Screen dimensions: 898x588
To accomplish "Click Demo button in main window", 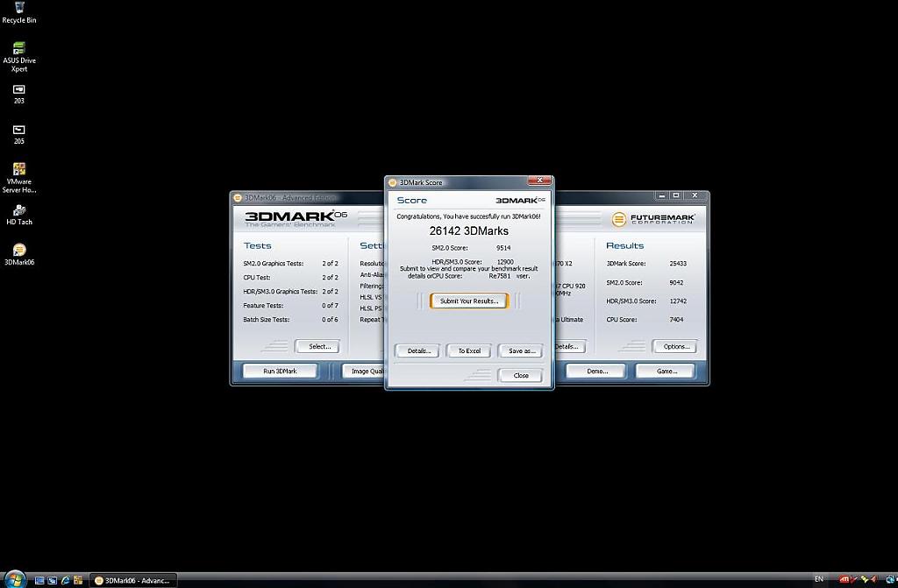I will pyautogui.click(x=596, y=371).
